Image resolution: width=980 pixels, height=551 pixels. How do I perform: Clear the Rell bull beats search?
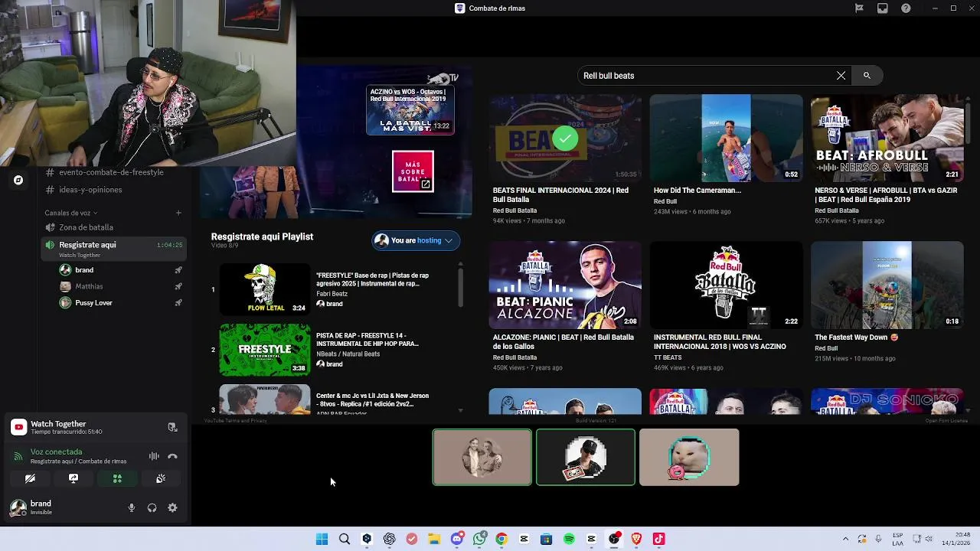pos(841,76)
